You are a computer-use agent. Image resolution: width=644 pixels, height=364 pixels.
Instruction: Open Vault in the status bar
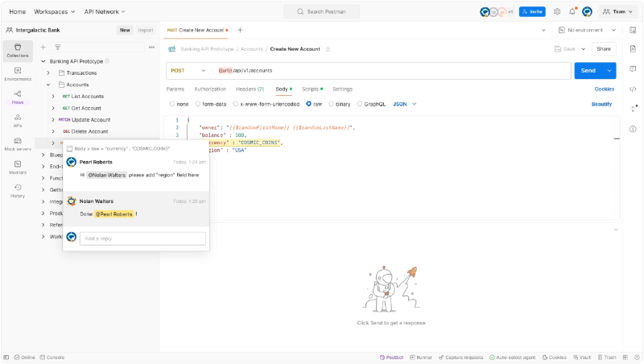coord(582,358)
